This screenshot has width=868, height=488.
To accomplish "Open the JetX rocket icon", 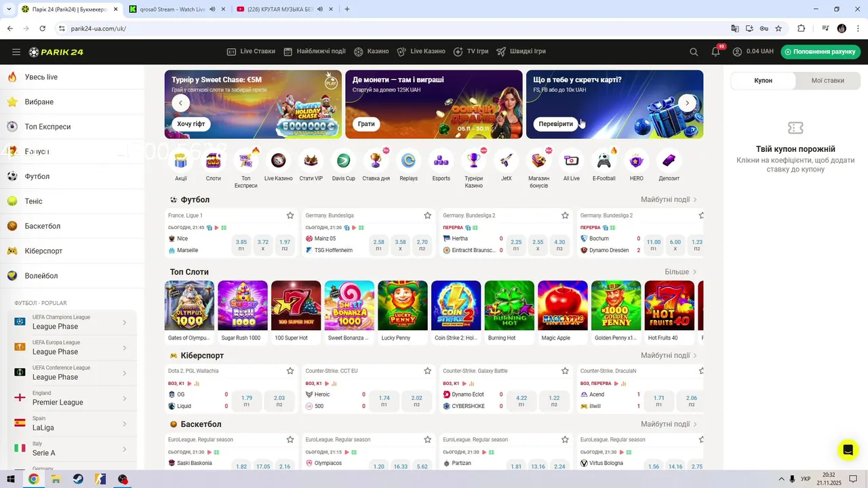I will (507, 161).
